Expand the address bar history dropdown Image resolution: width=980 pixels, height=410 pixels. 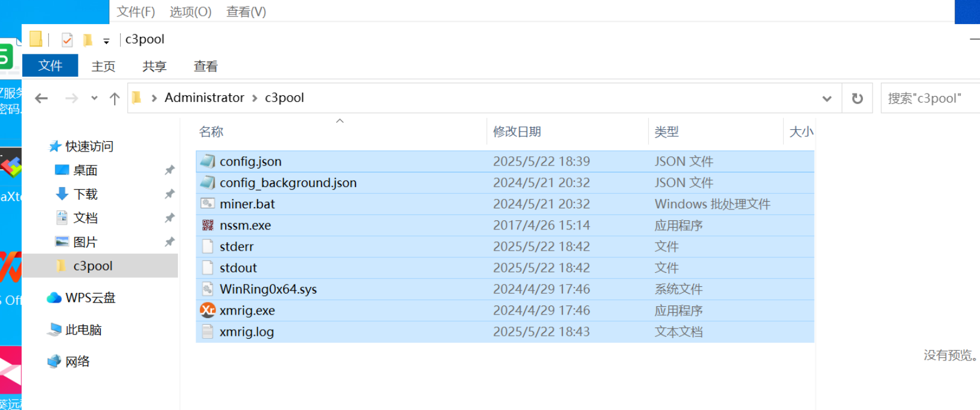coord(827,98)
